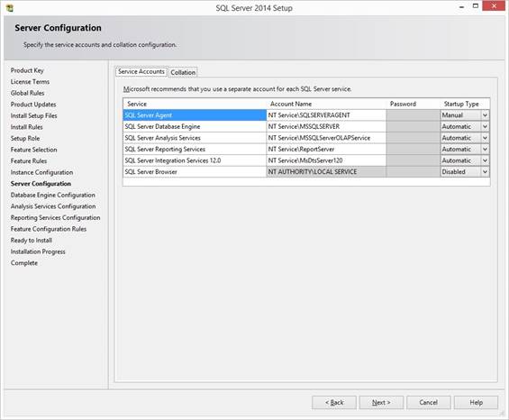Click the Back button
Screen dimensions: 509x420
(x=334, y=403)
